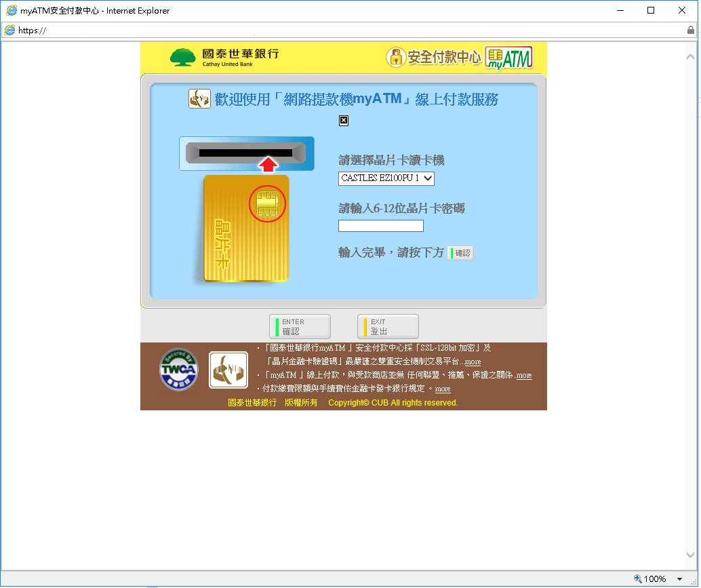Click the 請輸入6-12位晶片卡密碼 label
This screenshot has width=701, height=588.
click(x=402, y=208)
